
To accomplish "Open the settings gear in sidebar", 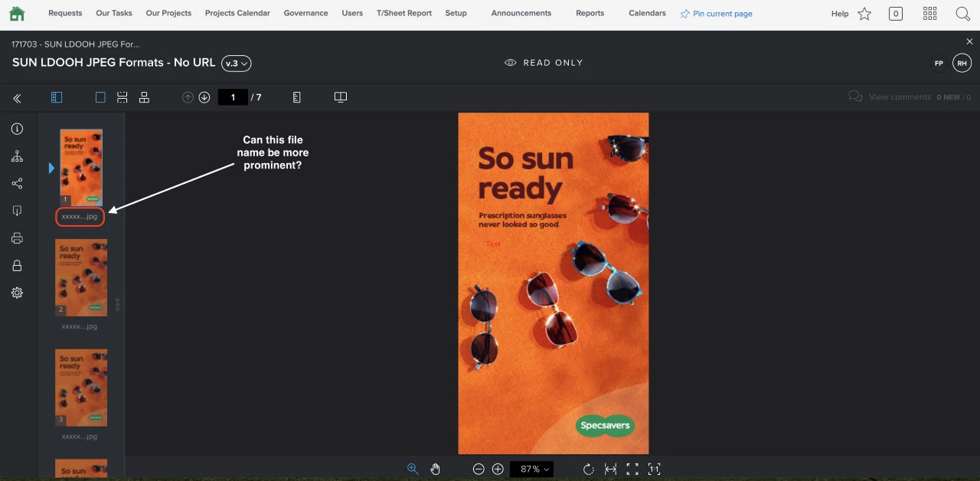I will tap(17, 293).
